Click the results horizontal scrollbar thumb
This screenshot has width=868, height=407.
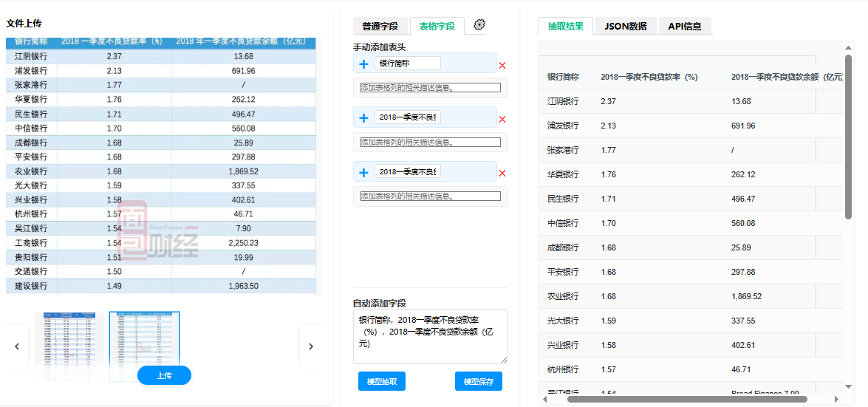pos(688,399)
